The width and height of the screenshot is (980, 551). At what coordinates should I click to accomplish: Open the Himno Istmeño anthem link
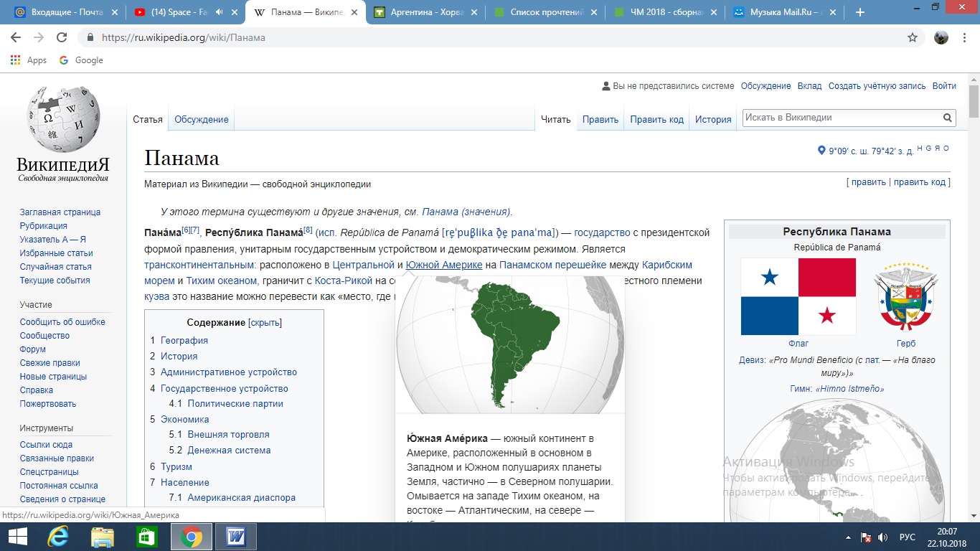point(851,389)
